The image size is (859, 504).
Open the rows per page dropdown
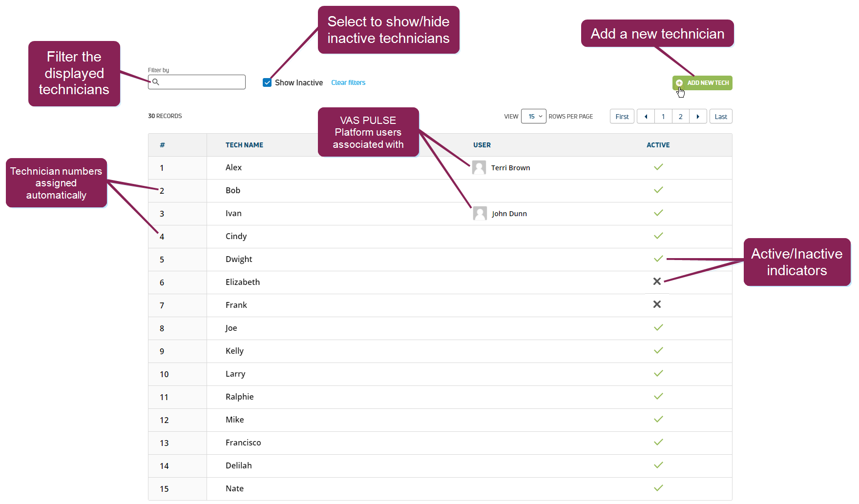point(533,116)
